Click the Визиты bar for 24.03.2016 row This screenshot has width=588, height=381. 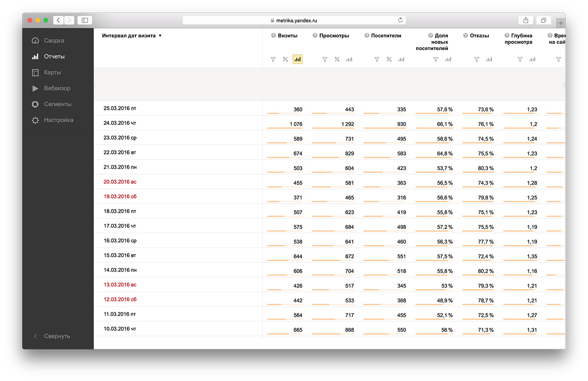pos(285,128)
